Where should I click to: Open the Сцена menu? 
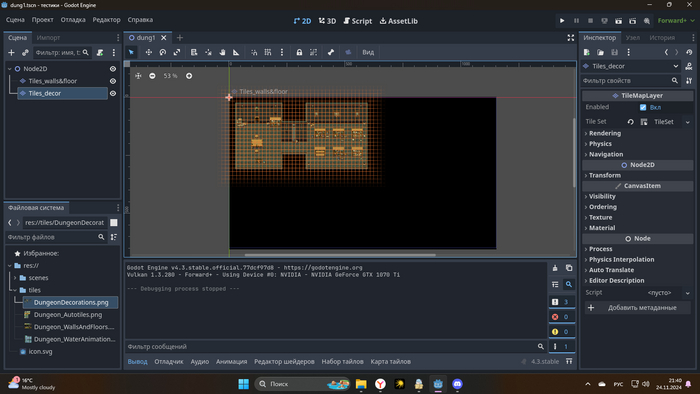[15, 20]
